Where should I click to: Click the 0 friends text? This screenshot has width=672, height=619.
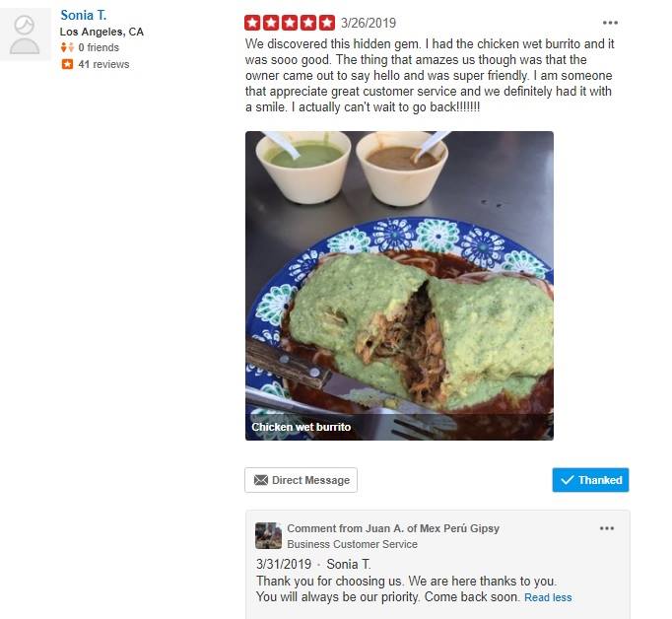[99, 47]
